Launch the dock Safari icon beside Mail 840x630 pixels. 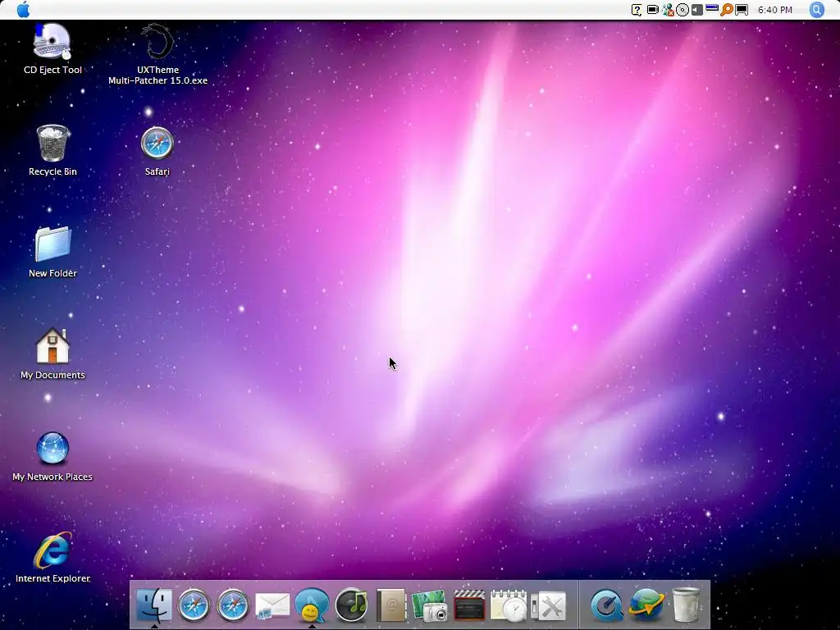(x=233, y=605)
